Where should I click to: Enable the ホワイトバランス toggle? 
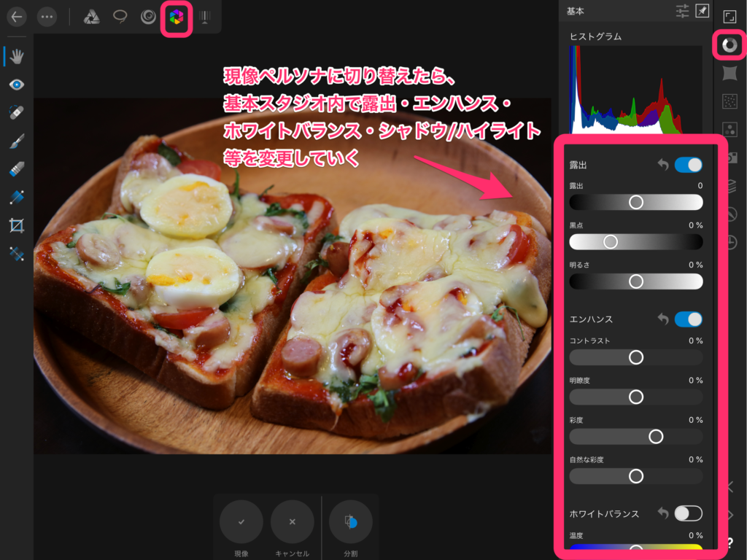pyautogui.click(x=688, y=513)
